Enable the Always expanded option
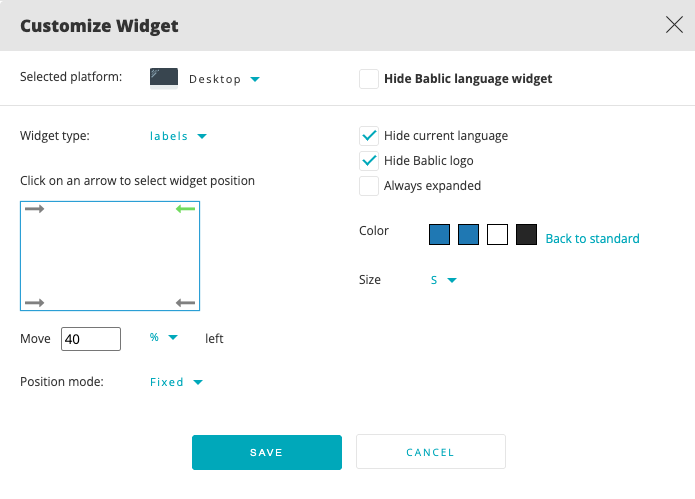 pos(369,186)
